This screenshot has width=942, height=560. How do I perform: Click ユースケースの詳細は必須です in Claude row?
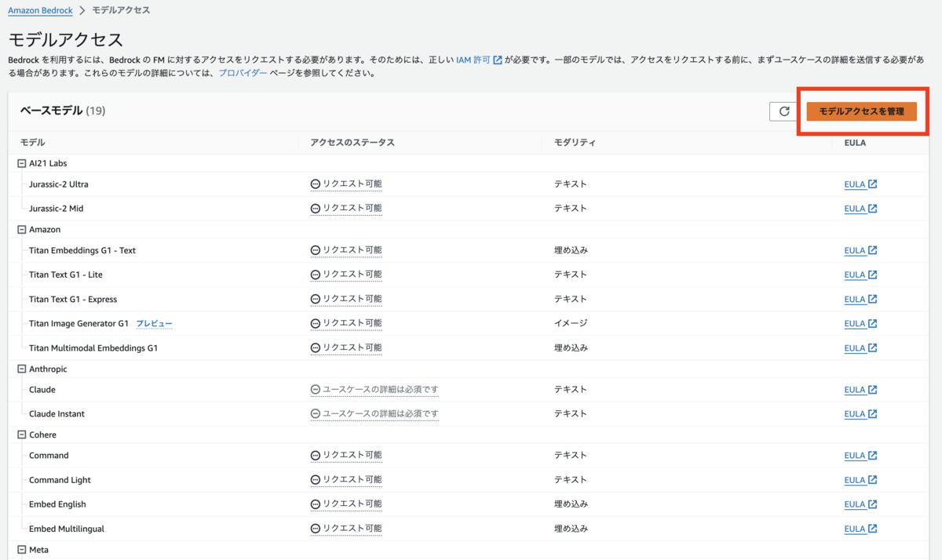click(374, 389)
